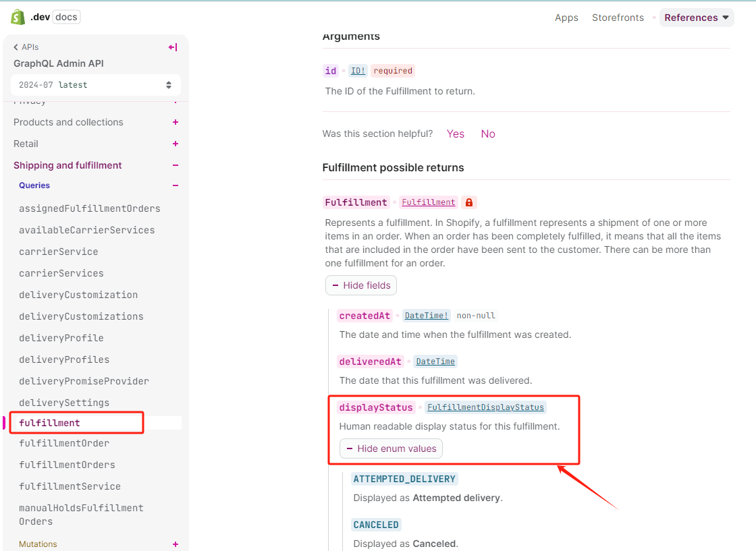756x551 pixels.
Task: Click the GraphQL Admin API title
Action: pyautogui.click(x=58, y=63)
